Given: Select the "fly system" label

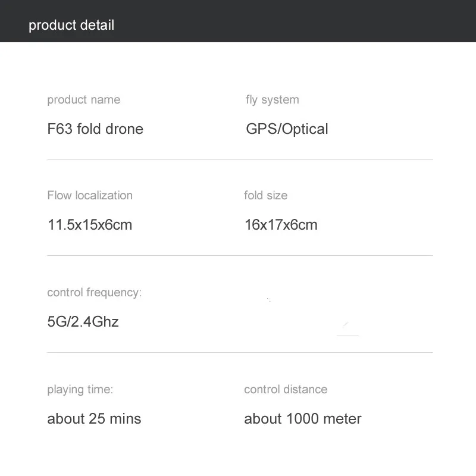Looking at the screenshot, I should click(272, 100).
